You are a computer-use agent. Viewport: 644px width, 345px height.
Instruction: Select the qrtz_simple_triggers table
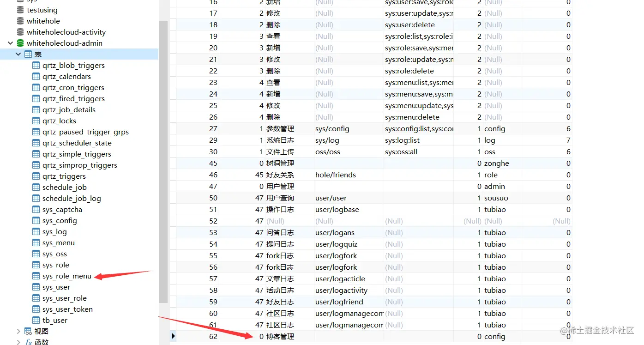tap(77, 154)
